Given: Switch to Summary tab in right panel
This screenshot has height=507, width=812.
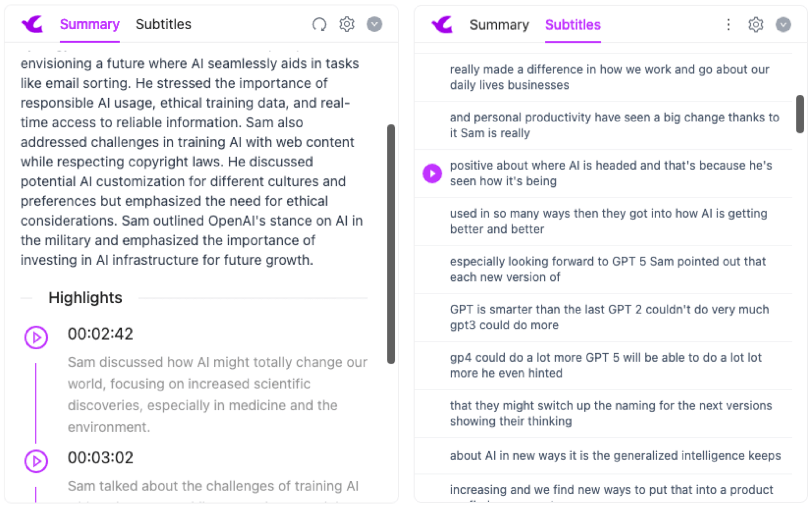Looking at the screenshot, I should tap(499, 25).
